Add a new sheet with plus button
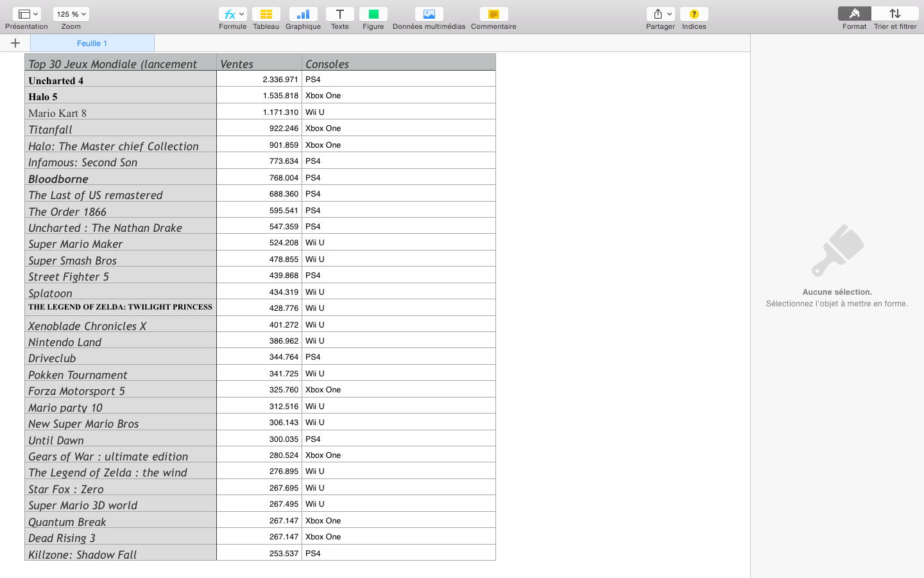 pyautogui.click(x=15, y=43)
